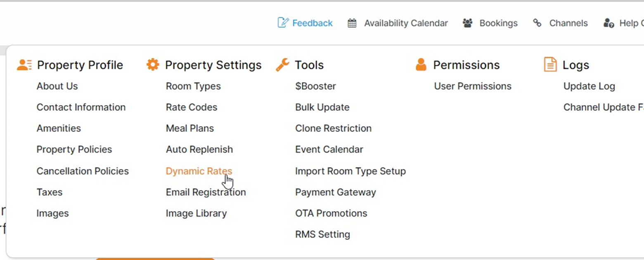Click the Permissions user icon
This screenshot has width=644, height=260.
[x=421, y=65]
